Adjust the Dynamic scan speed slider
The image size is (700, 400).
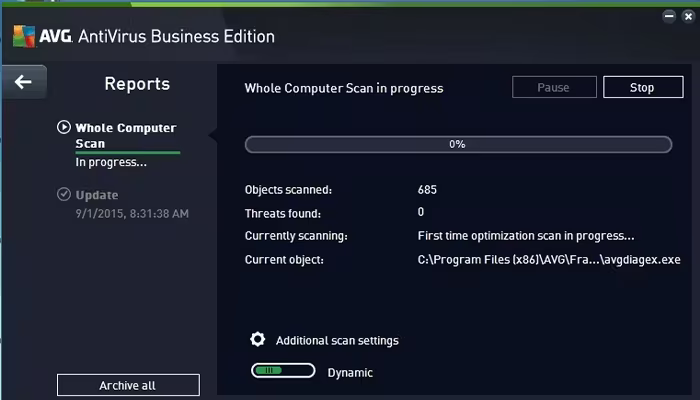[283, 371]
